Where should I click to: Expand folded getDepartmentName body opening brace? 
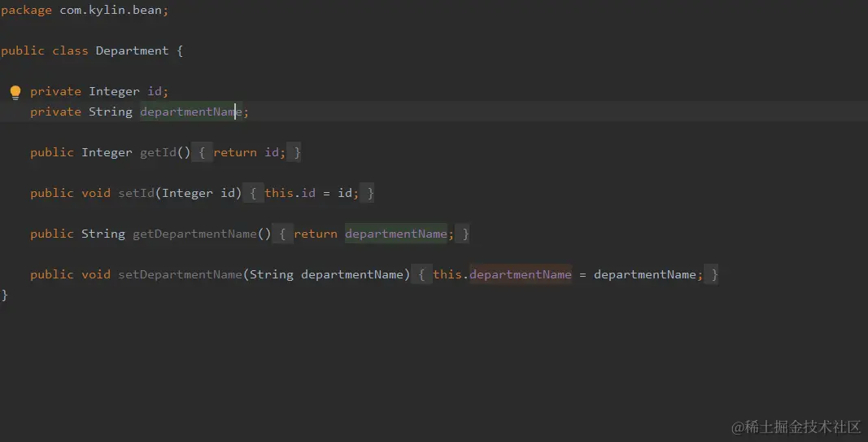click(282, 234)
